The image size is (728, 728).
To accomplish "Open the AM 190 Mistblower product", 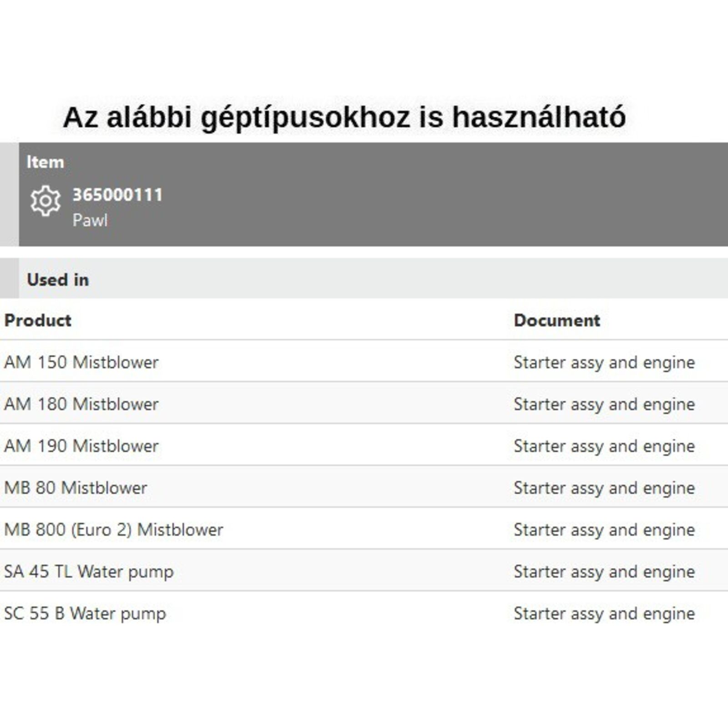I will point(81,446).
